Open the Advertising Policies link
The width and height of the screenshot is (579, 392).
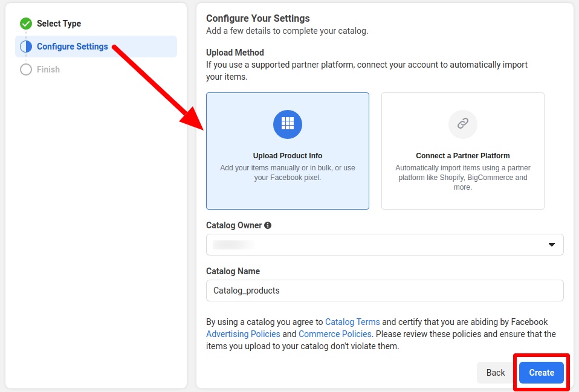(243, 334)
